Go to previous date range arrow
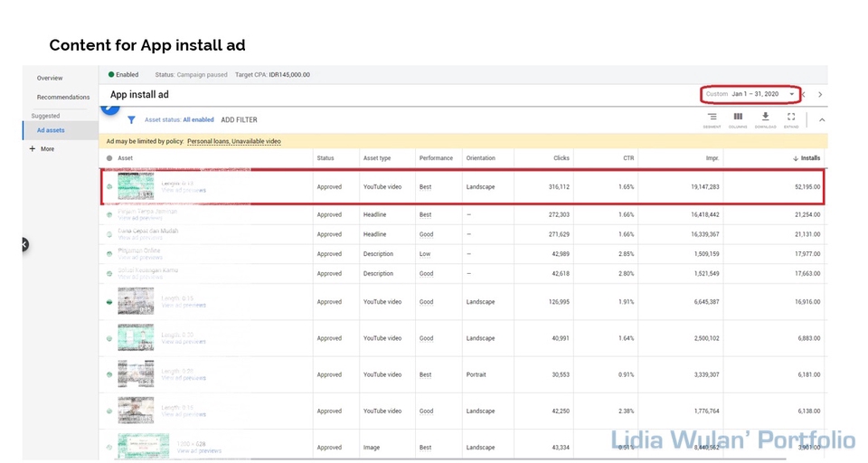868x463 pixels. [805, 94]
